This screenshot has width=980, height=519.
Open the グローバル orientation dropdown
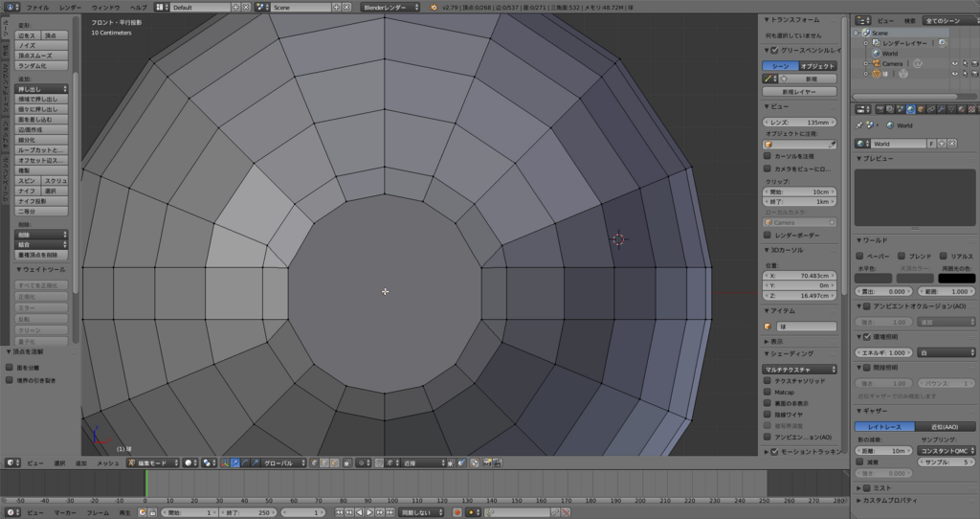(283, 463)
